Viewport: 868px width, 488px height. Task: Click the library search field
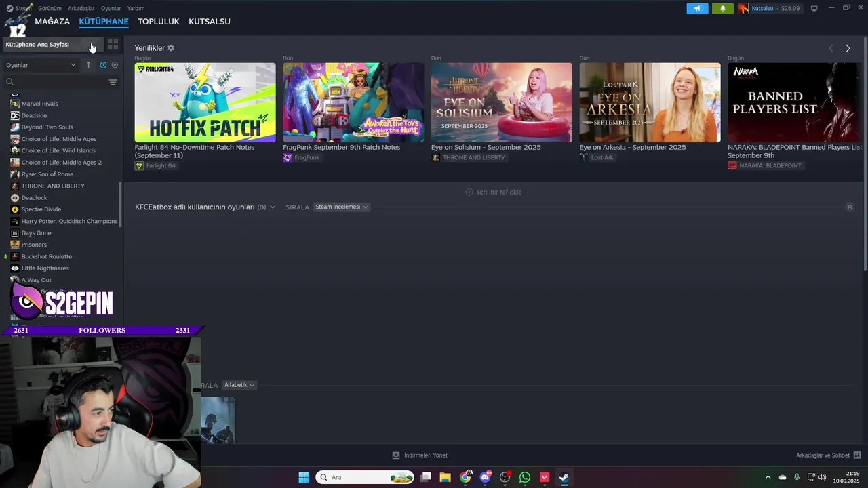click(54, 82)
